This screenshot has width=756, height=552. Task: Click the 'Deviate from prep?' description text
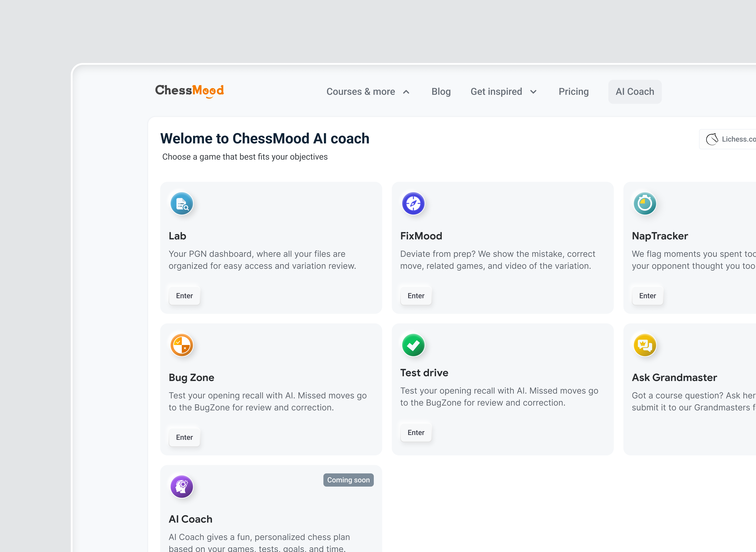point(498,260)
